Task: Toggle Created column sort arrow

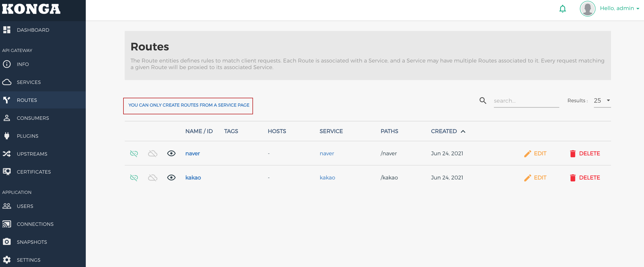Action: (463, 131)
